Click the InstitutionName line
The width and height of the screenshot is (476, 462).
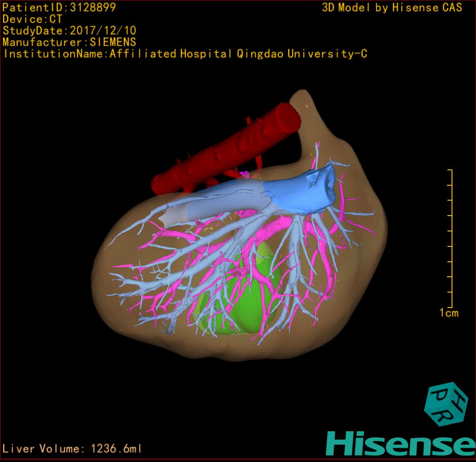coord(185,54)
